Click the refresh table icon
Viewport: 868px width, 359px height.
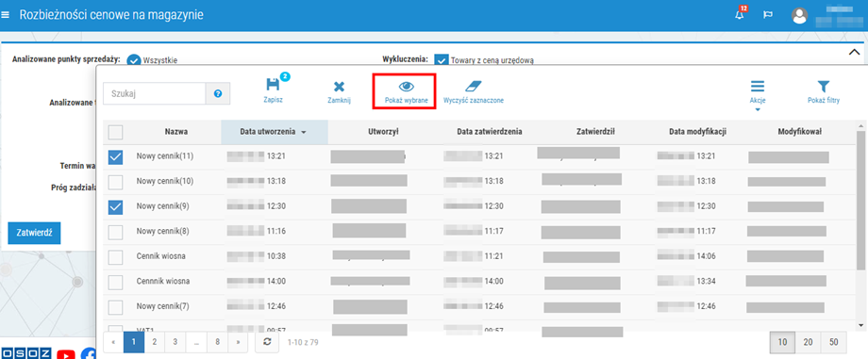[x=267, y=342]
